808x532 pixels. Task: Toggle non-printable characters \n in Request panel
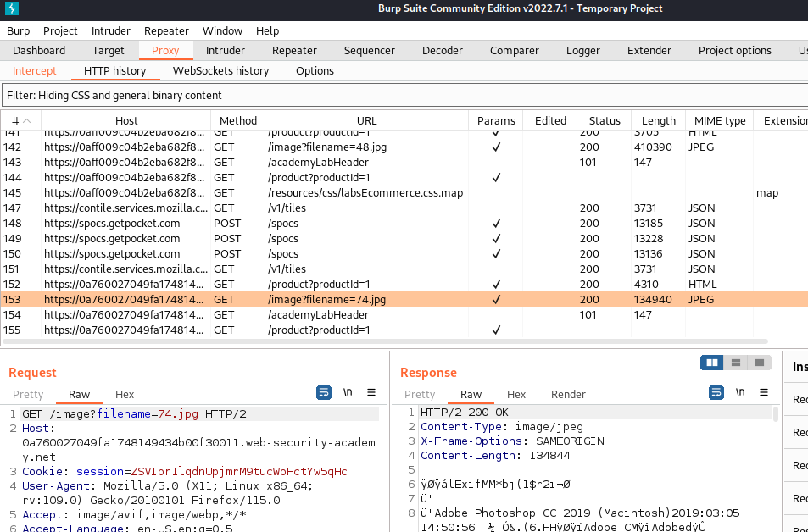(x=348, y=392)
